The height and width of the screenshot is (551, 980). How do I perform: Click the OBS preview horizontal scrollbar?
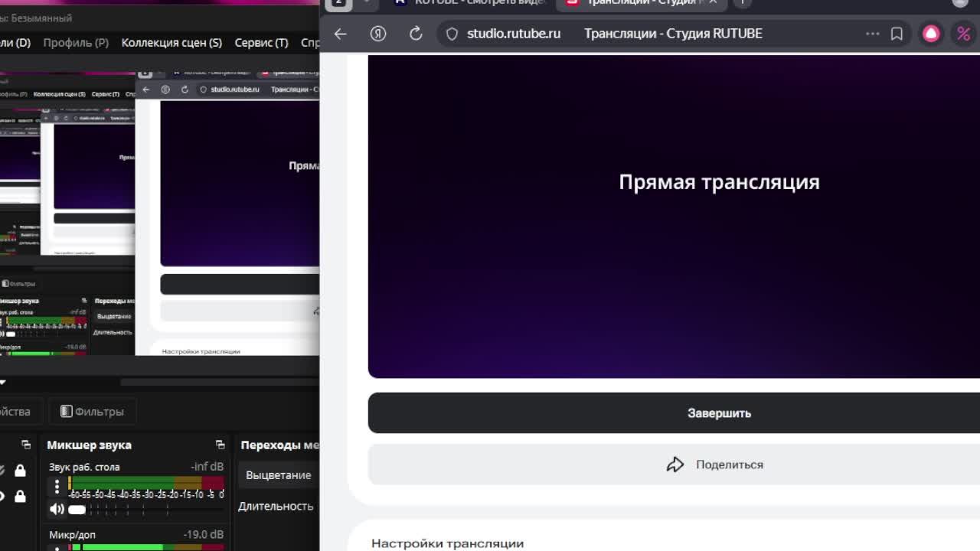(220, 382)
